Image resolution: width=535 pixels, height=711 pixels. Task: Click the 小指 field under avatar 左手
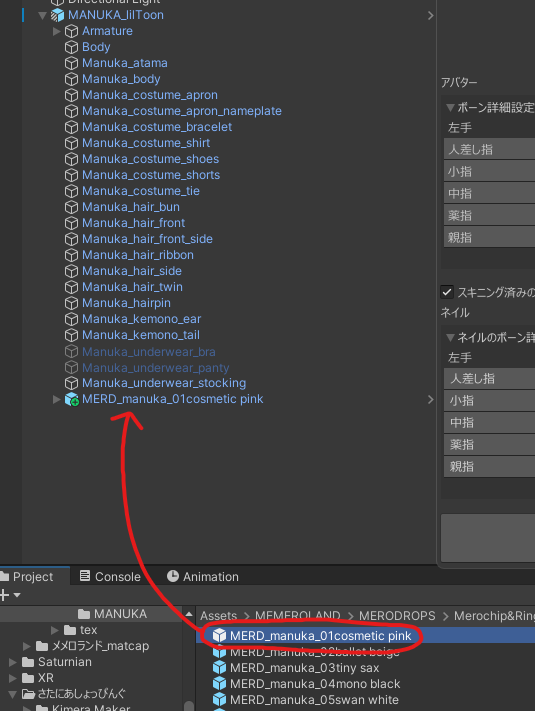pos(489,171)
